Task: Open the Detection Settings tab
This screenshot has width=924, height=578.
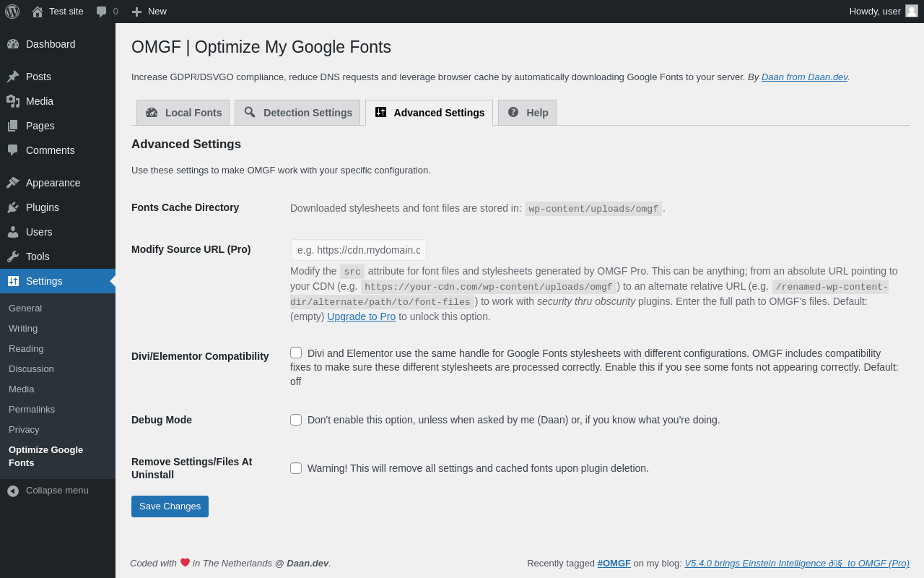Action: [x=297, y=113]
